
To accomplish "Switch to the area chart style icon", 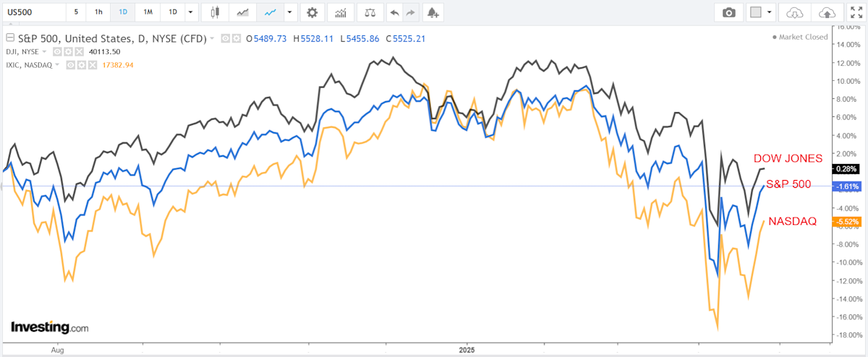I will pos(243,12).
